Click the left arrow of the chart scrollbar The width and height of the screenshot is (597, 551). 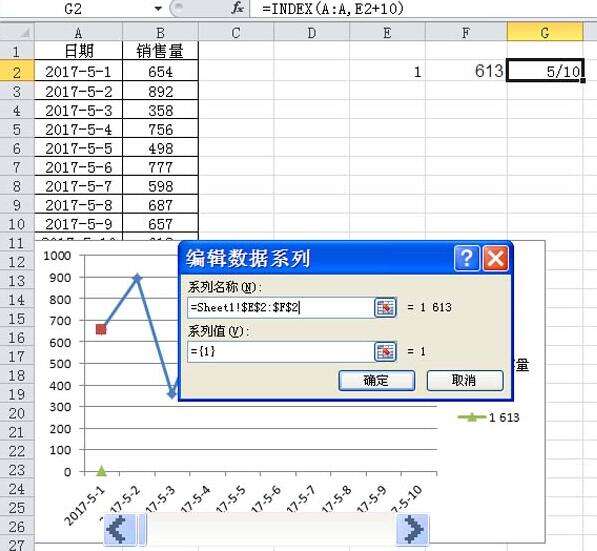(x=120, y=529)
